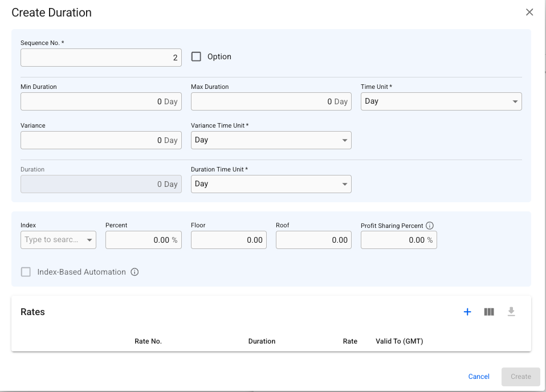Click the Rate No. column header

pyautogui.click(x=148, y=341)
